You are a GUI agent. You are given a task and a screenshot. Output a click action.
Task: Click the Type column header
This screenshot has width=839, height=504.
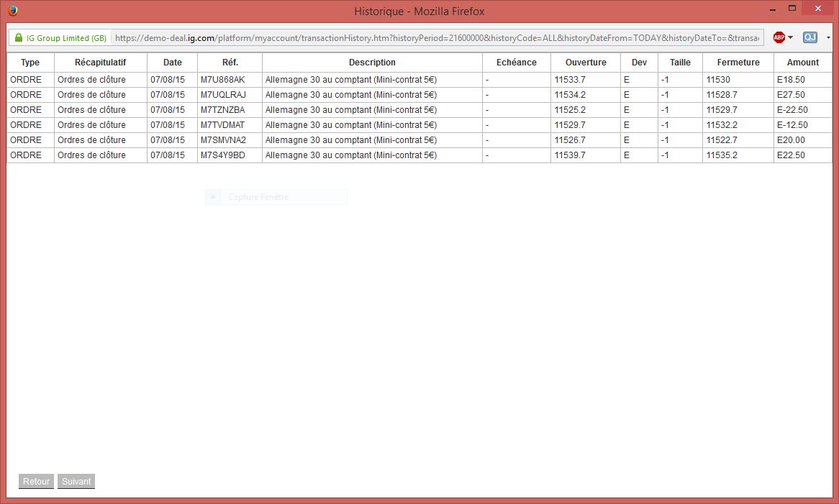[30, 63]
